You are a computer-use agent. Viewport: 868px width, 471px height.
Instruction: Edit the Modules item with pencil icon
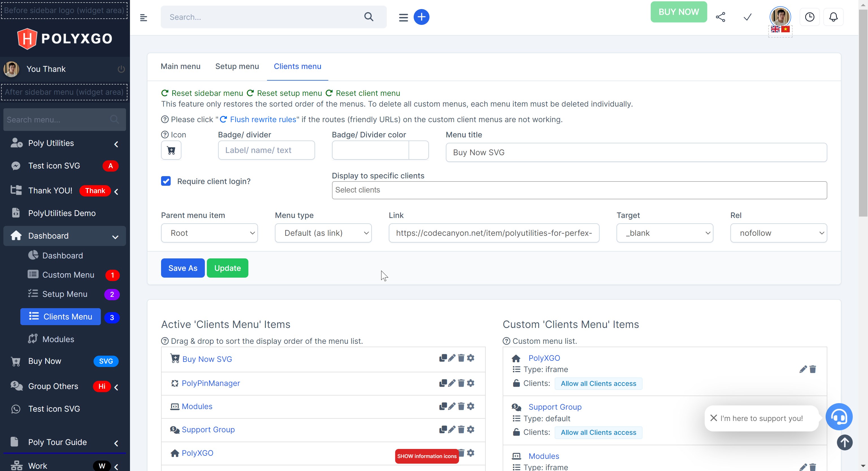tap(452, 406)
